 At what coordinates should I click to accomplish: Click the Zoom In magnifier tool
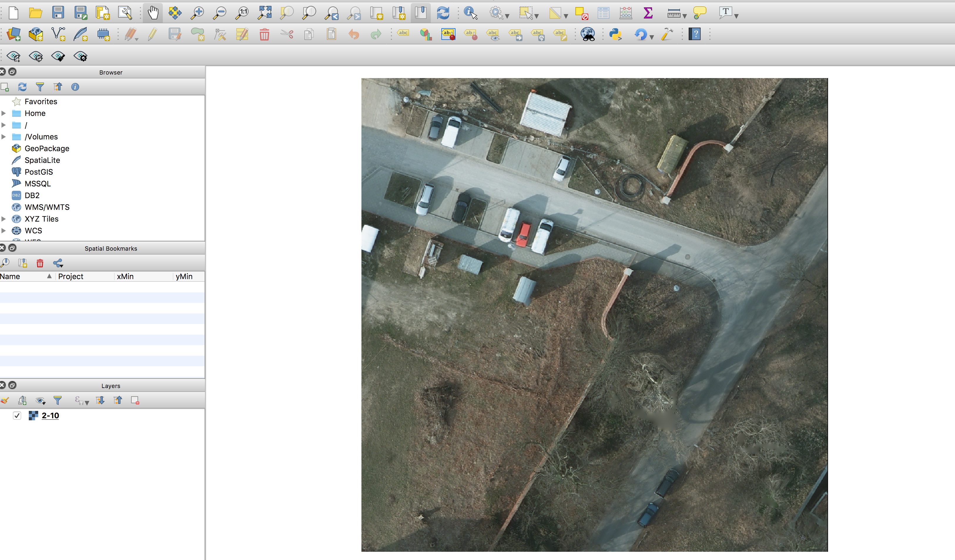197,13
